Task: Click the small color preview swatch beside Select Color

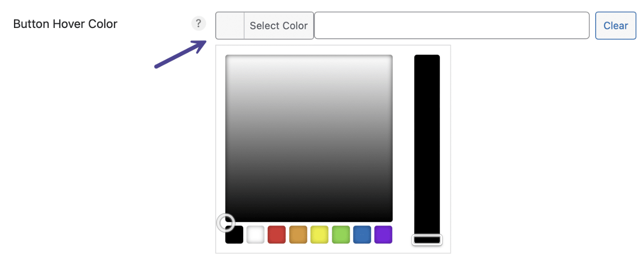Action: tap(230, 25)
